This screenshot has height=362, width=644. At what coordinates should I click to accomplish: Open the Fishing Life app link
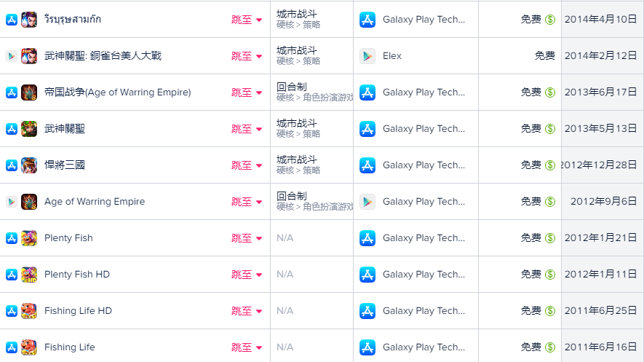click(x=69, y=347)
